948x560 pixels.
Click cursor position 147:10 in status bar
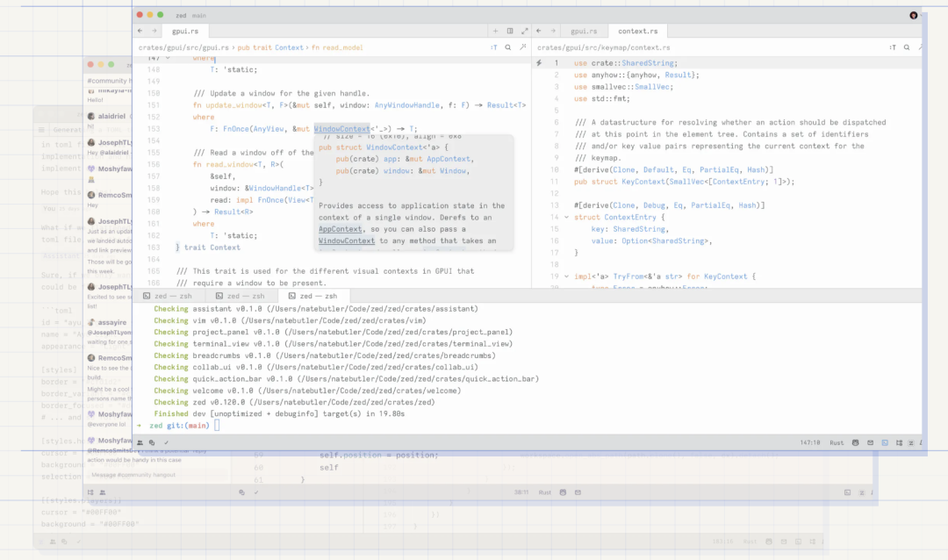pos(810,442)
